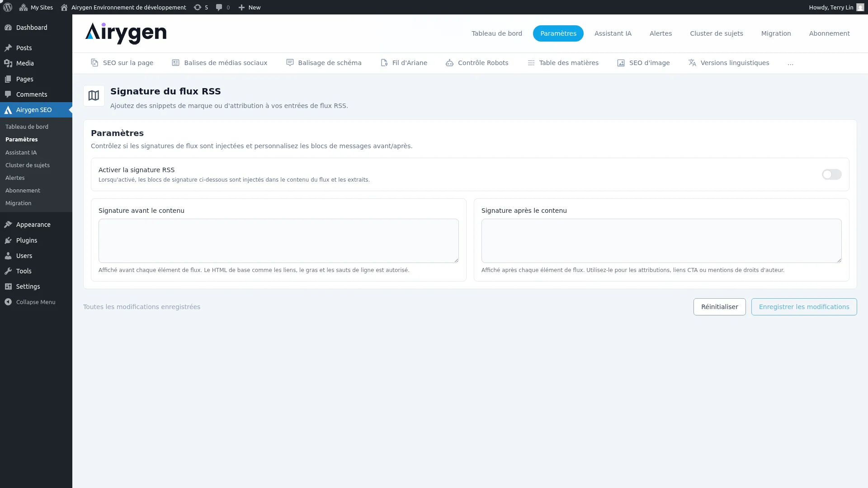Go to Migration top tab
Viewport: 868px width, 488px height.
[x=776, y=33]
